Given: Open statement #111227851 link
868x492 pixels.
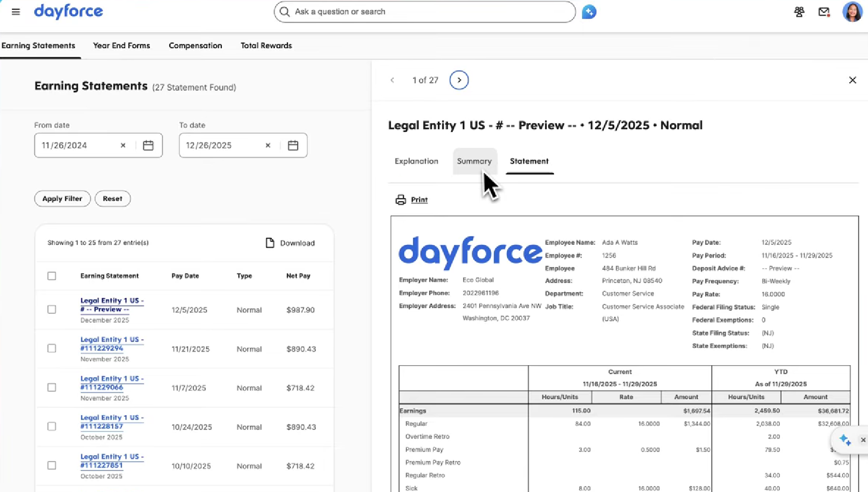Looking at the screenshot, I should pos(112,461).
